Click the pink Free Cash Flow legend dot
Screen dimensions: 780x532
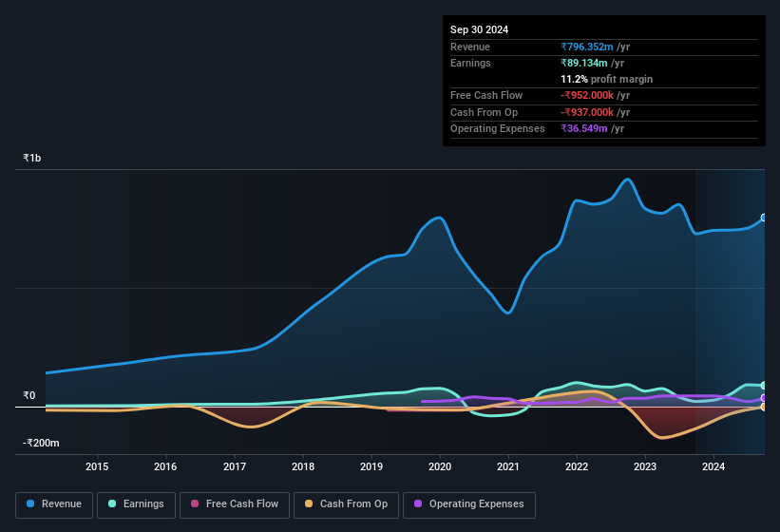tap(195, 503)
